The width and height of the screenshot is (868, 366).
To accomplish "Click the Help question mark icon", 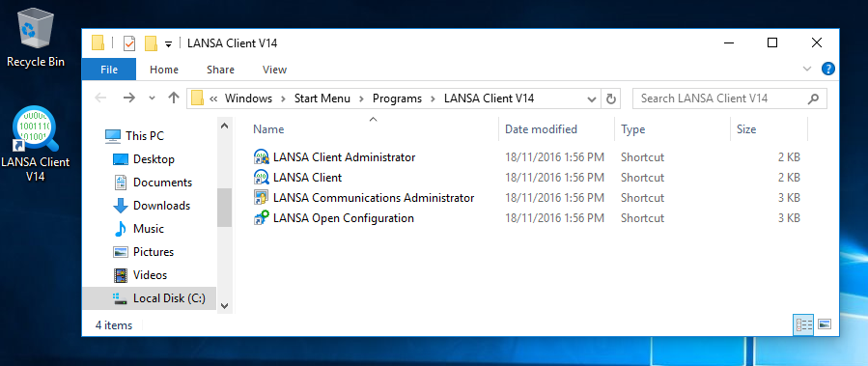I will click(x=827, y=70).
